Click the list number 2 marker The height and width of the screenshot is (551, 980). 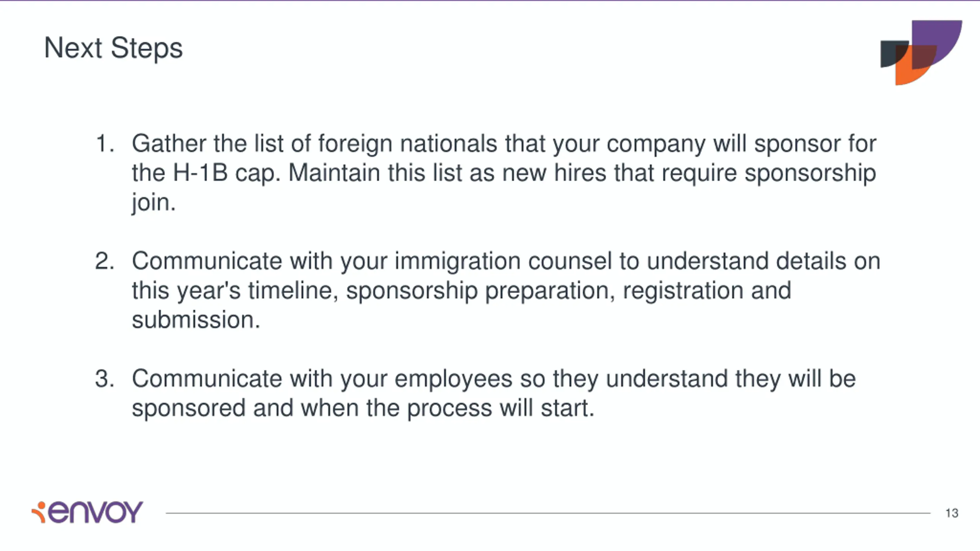[105, 261]
